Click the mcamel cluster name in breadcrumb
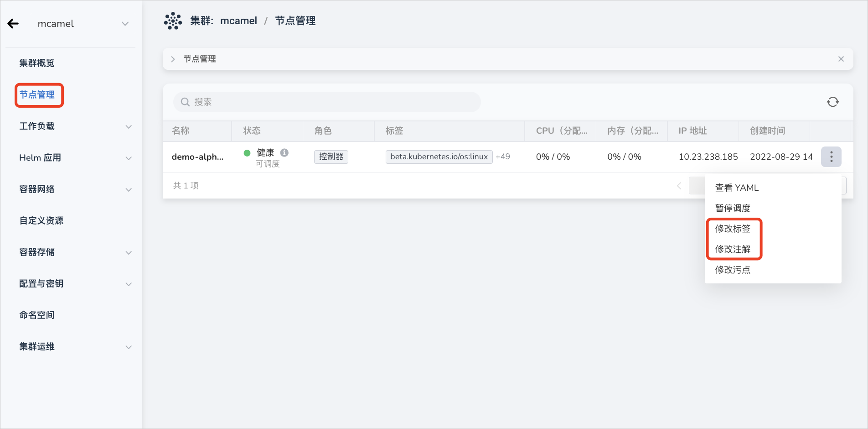The height and width of the screenshot is (429, 868). [x=238, y=21]
